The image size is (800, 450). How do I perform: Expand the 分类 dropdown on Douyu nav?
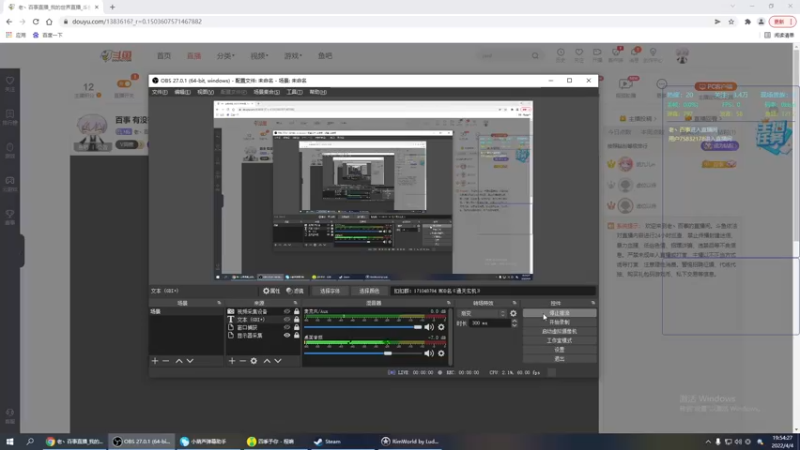pyautogui.click(x=226, y=56)
